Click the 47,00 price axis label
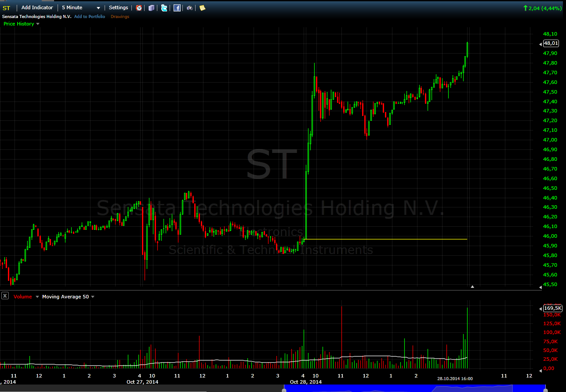The image size is (566, 392). coord(550,140)
